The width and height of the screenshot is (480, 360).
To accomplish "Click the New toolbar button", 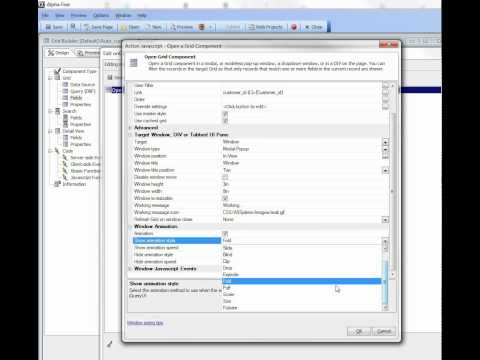I will coord(154,27).
